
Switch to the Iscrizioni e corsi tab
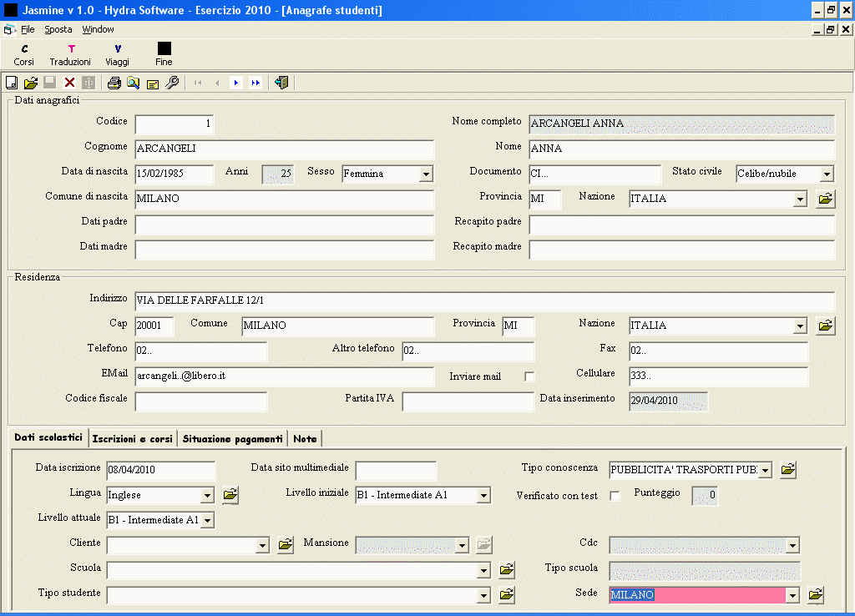point(133,438)
